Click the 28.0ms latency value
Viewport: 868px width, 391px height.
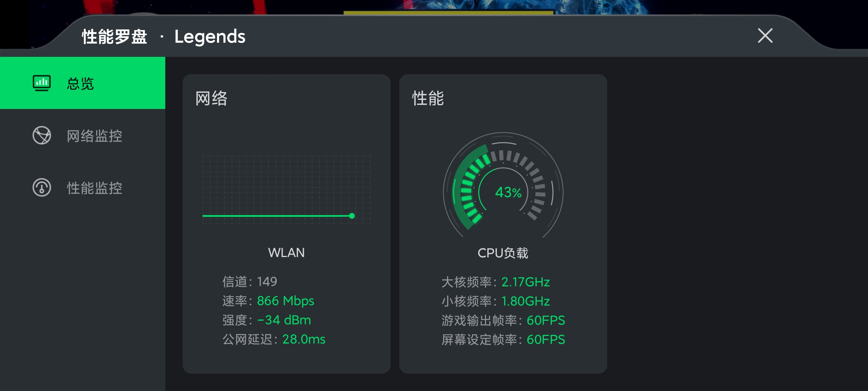[x=304, y=339]
